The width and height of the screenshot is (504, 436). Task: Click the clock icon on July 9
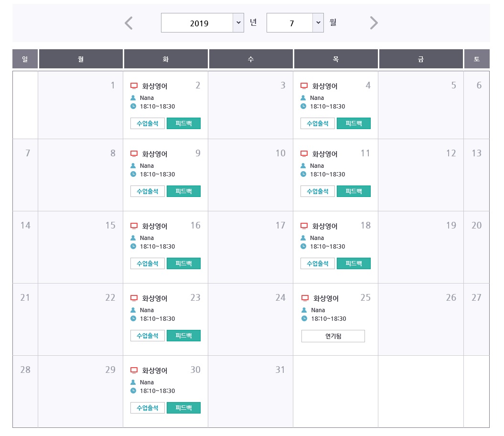click(x=134, y=174)
